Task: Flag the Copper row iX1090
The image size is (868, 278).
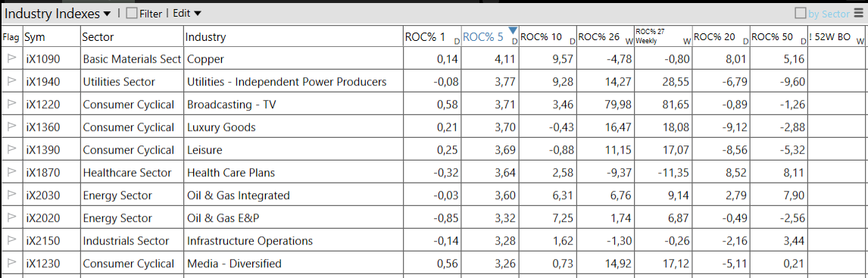Action: pos(11,58)
